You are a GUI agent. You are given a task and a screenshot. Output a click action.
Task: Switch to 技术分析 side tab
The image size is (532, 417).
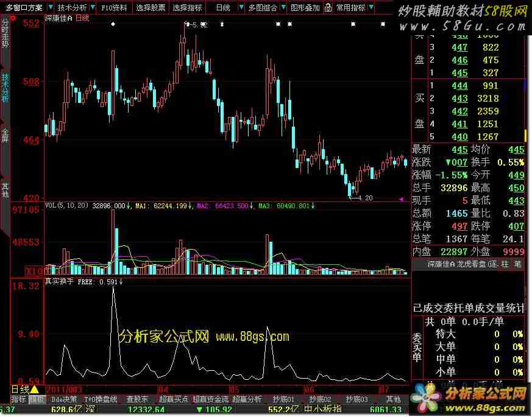tap(5, 88)
